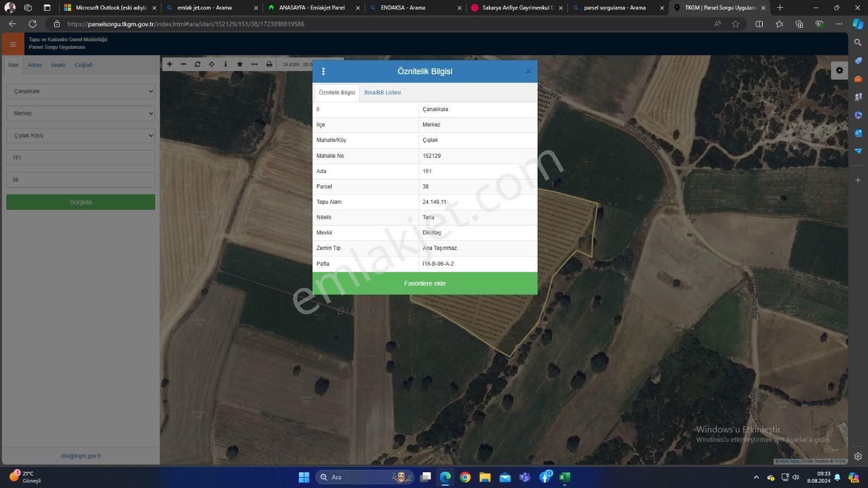Expand the Merkez district dropdown
The width and height of the screenshot is (868, 488).
click(x=81, y=113)
